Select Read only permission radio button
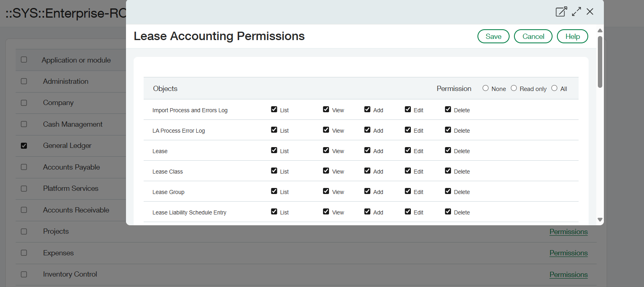644x287 pixels. click(x=514, y=88)
